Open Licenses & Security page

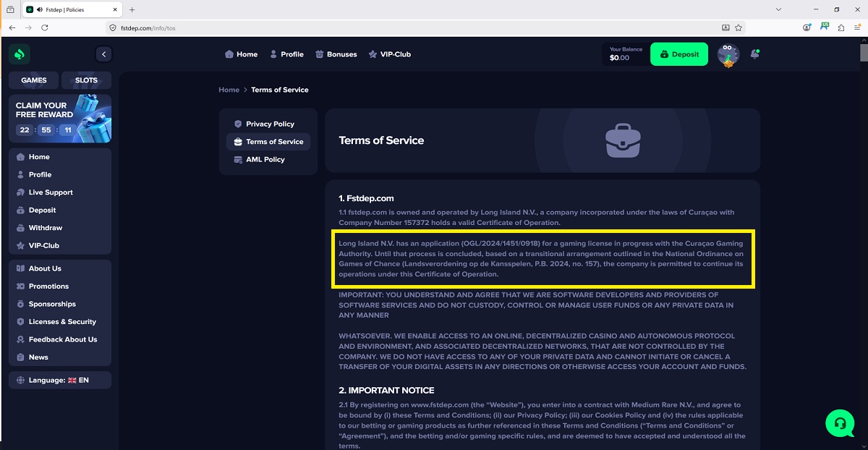60,322
